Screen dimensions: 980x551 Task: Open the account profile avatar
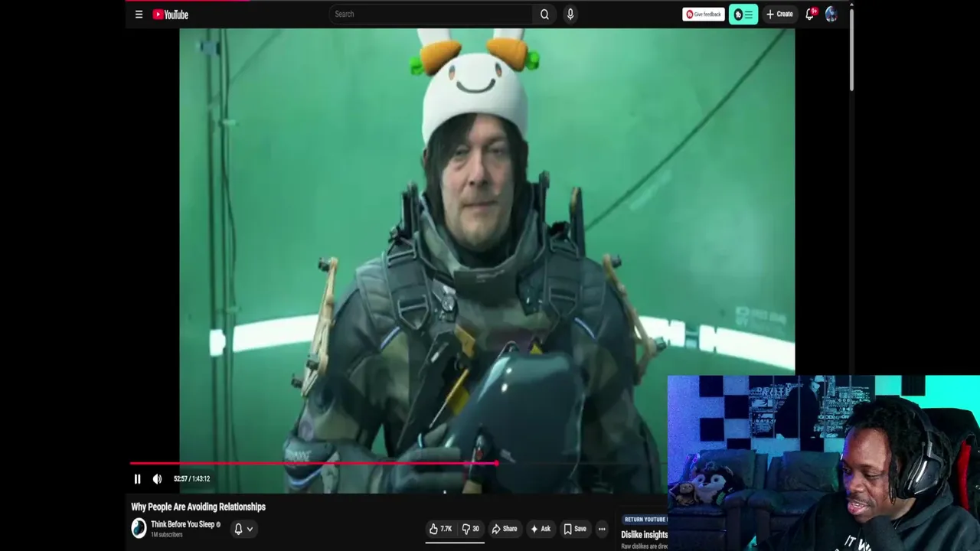831,15
